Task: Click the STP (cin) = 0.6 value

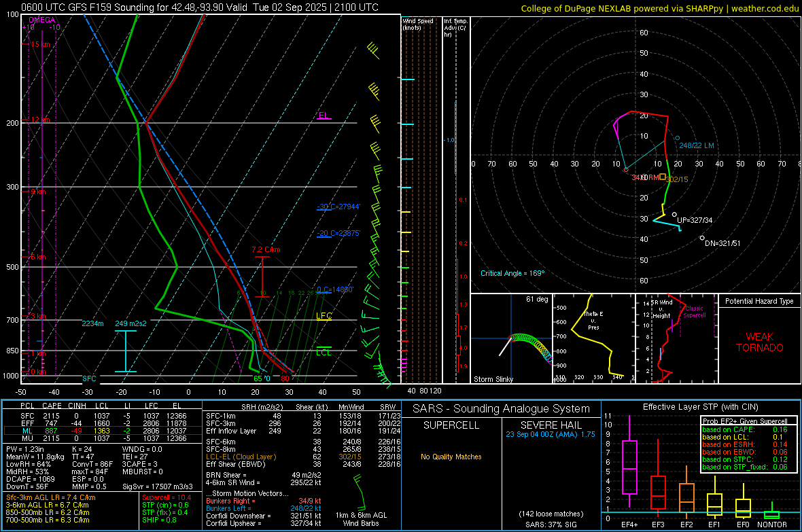Action: point(165,505)
